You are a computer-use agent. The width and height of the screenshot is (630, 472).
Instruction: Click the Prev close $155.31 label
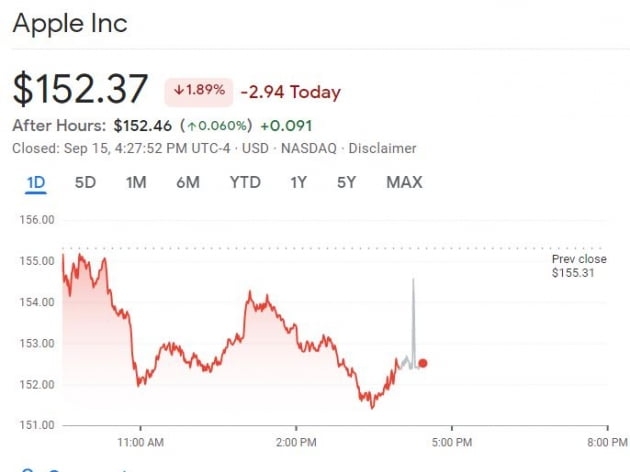coord(579,265)
